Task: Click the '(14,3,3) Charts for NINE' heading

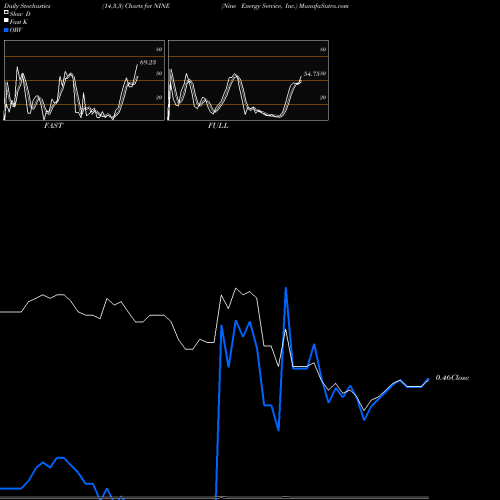Action: click(136, 6)
